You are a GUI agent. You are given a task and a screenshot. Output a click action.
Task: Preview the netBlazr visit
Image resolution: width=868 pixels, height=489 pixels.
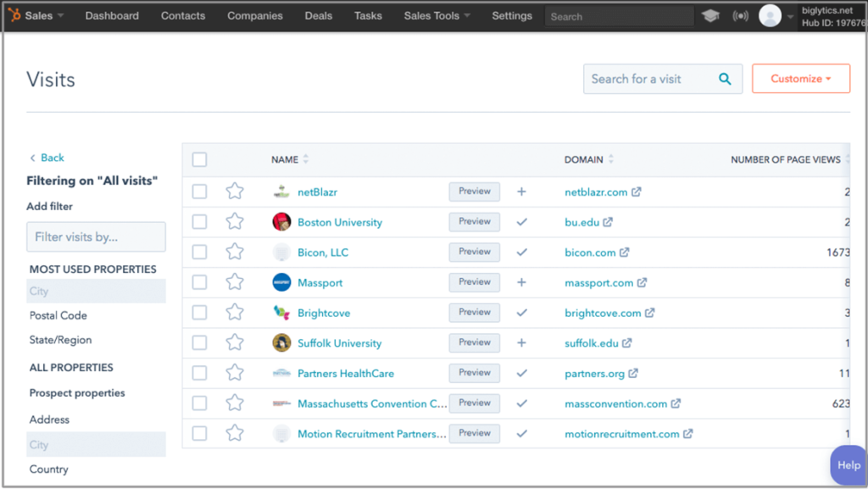point(475,192)
